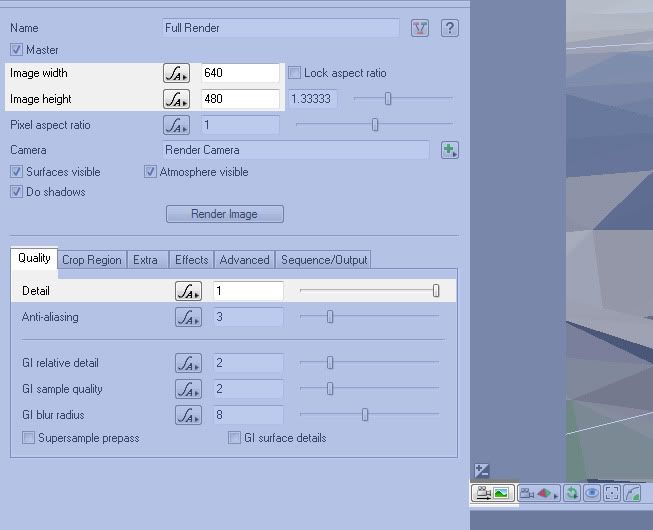The image size is (653, 530).
Task: Click the green refresh preview icon
Action: point(571,493)
